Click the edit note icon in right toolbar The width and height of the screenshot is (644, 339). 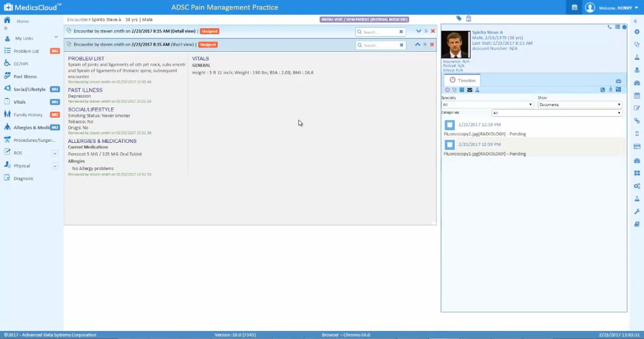click(x=637, y=108)
